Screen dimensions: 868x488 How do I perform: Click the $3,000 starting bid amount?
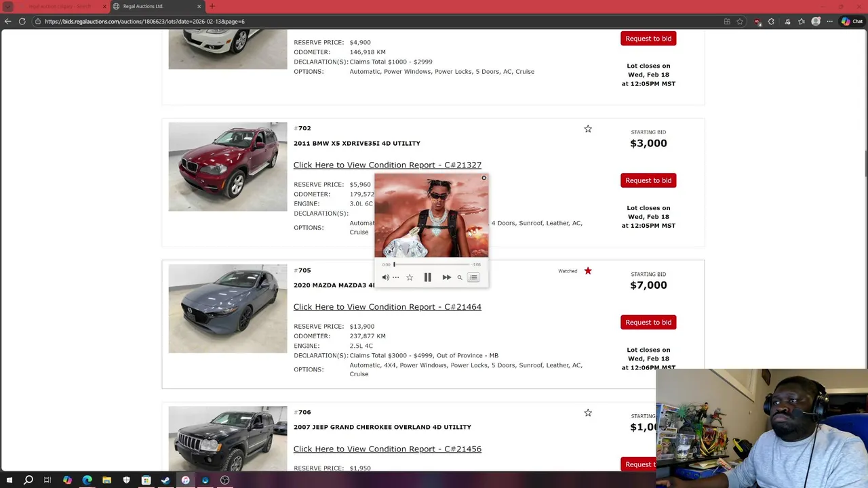pyautogui.click(x=648, y=143)
